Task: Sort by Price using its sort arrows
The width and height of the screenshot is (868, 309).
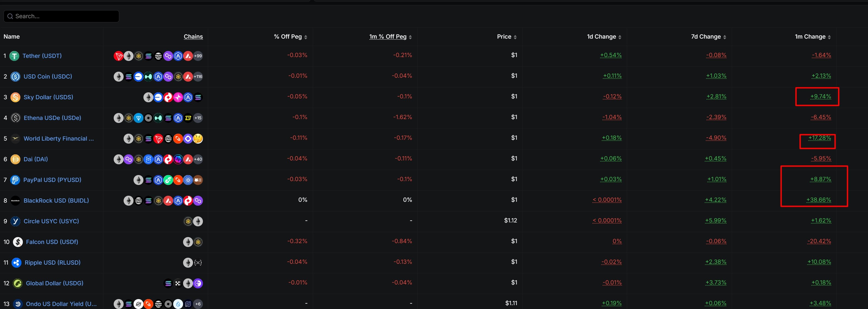Action: [515, 37]
